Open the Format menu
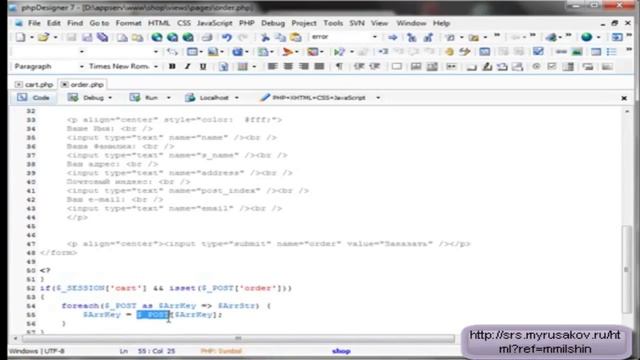 click(128, 23)
